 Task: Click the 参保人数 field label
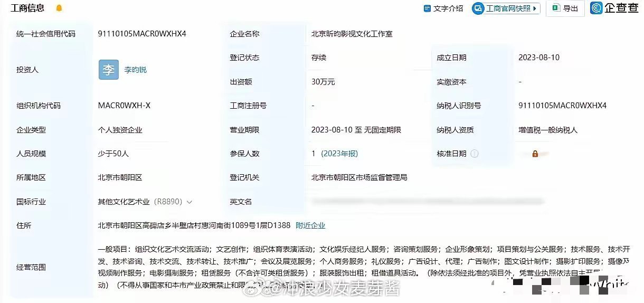coord(244,154)
